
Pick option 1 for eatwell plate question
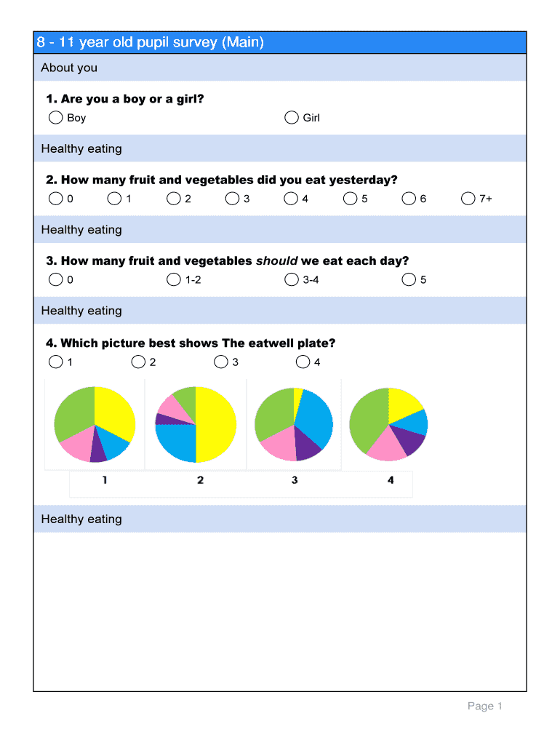55,362
